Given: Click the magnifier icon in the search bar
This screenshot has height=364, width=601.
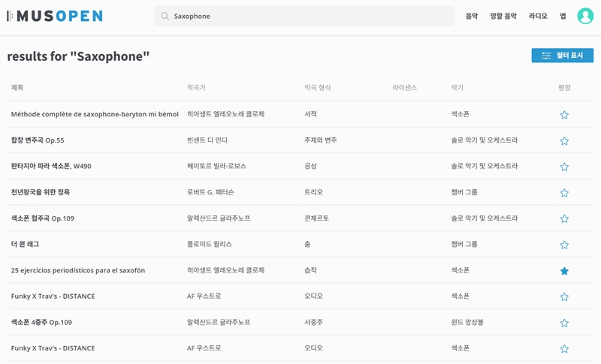Looking at the screenshot, I should pos(165,16).
